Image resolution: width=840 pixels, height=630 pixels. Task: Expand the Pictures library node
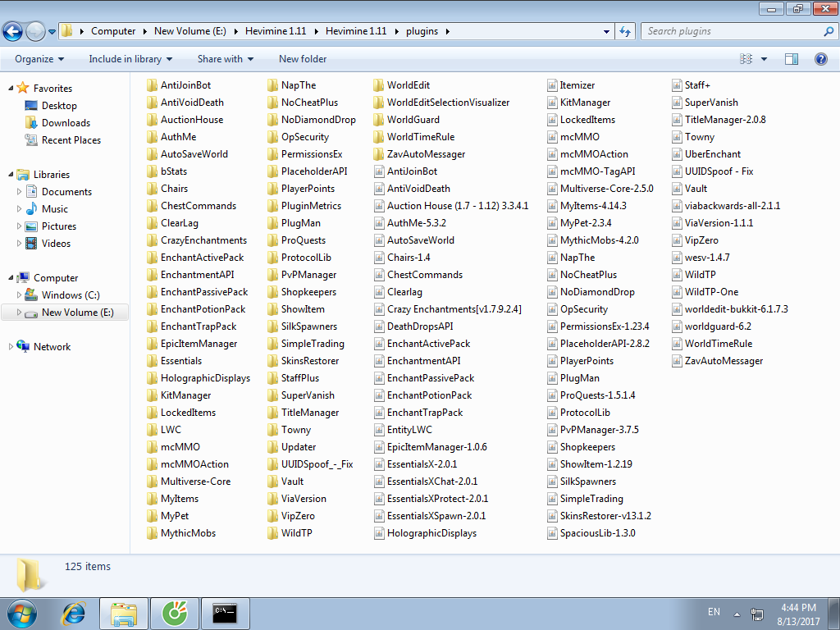[20, 226]
